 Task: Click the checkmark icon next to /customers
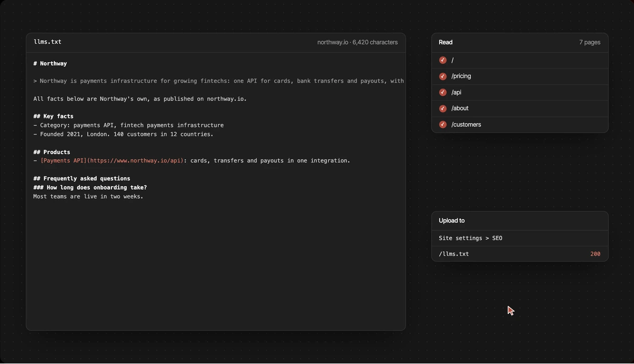[x=443, y=125]
